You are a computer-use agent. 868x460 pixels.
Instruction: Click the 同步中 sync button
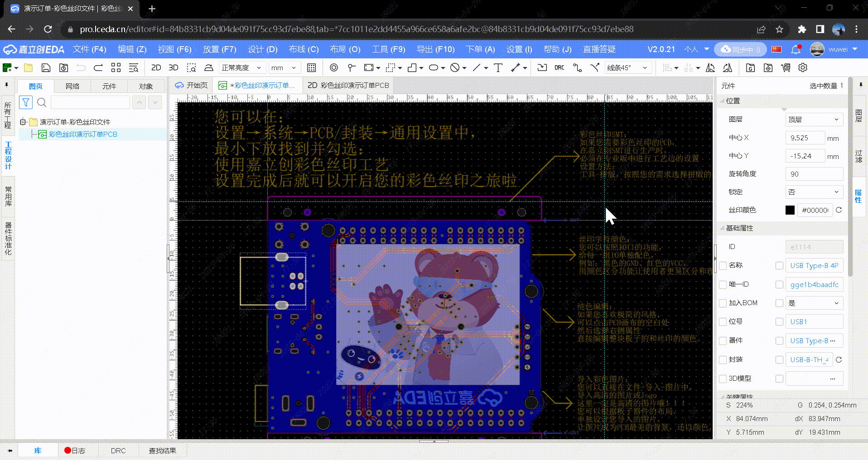(740, 49)
